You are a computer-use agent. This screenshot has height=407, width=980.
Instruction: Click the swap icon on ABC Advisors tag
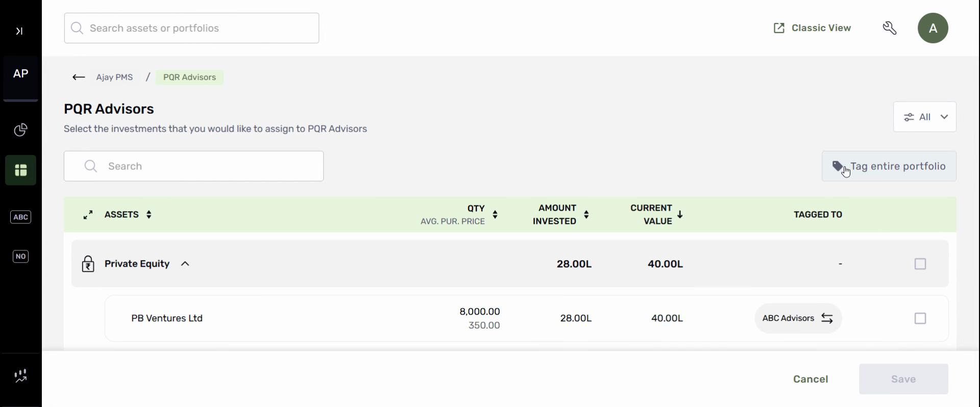(x=827, y=318)
